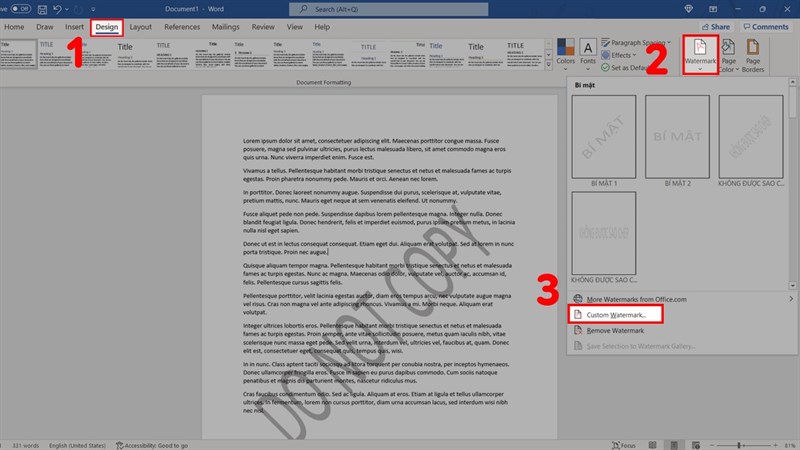Screen dimensions: 800x450
Task: Open the References tab
Action: pos(182,27)
